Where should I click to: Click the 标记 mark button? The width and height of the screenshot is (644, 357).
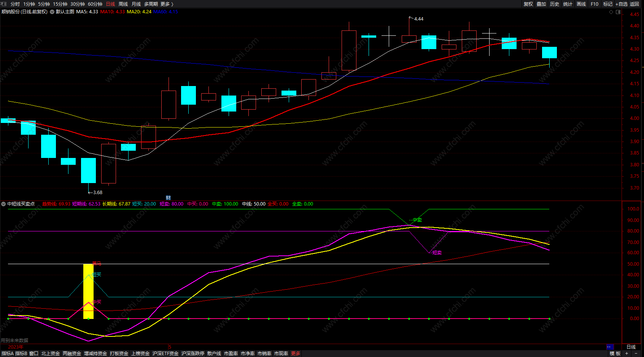pyautogui.click(x=608, y=4)
